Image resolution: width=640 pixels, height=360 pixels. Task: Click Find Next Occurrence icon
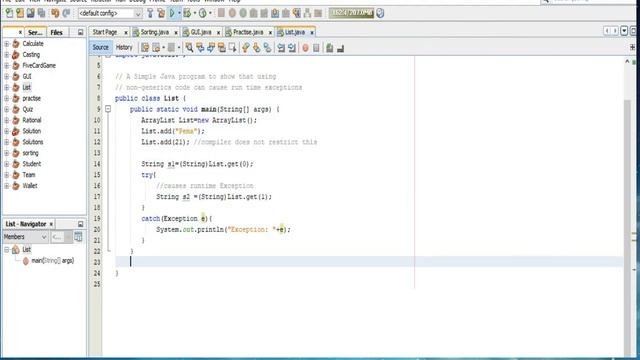pyautogui.click(x=211, y=48)
